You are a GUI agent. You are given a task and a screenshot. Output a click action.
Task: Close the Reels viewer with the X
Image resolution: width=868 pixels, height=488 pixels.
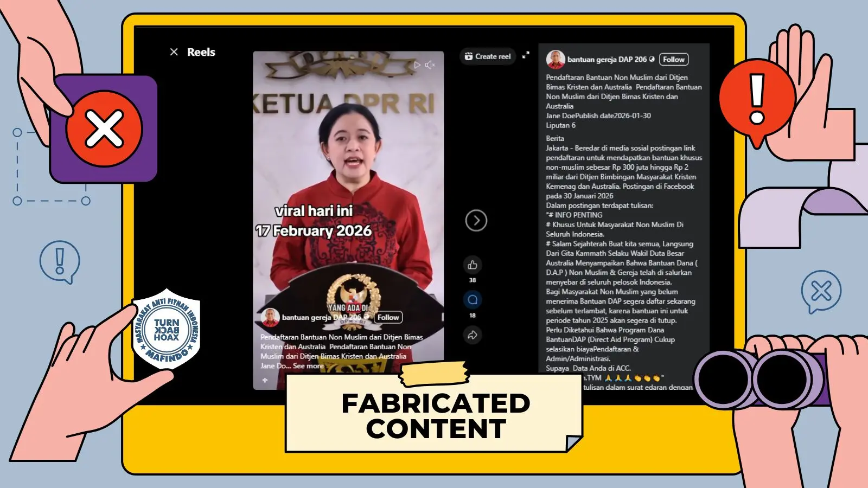click(174, 52)
